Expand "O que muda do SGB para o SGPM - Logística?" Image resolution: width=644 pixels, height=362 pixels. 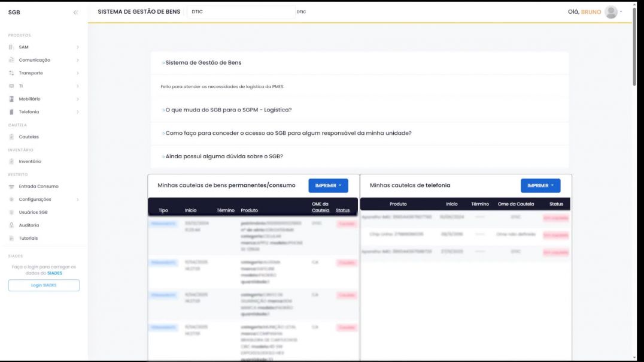coord(227,110)
